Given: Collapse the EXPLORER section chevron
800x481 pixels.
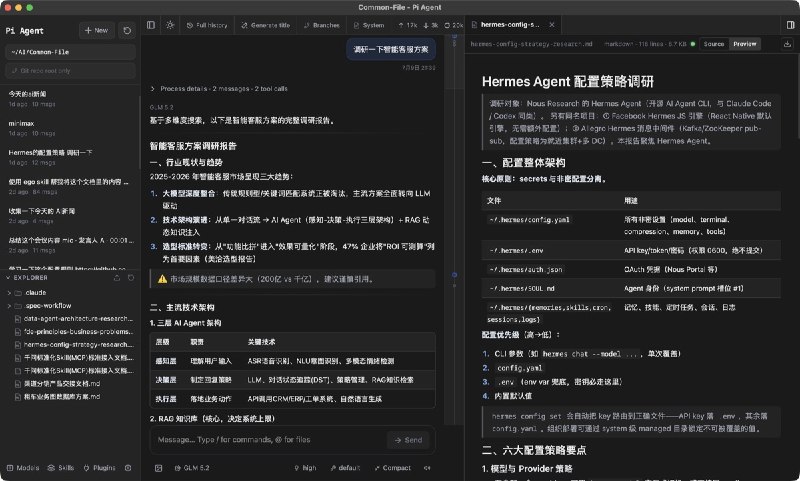Looking at the screenshot, I should [8, 277].
